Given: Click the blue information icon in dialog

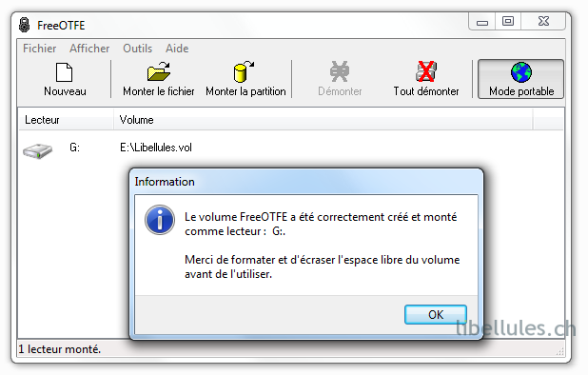Looking at the screenshot, I should point(160,220).
